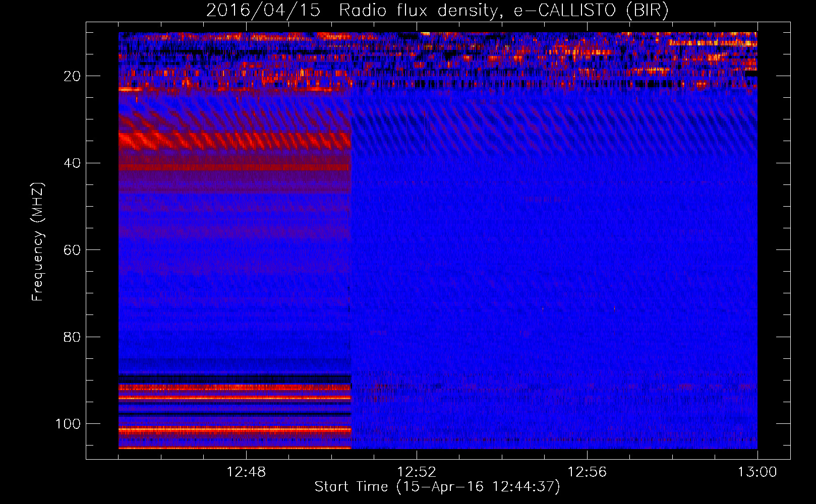Viewport: 816px width, 504px height.
Task: Click the 'Start Time (15-Apr-16 12:44:37)' label
Action: pos(437,487)
